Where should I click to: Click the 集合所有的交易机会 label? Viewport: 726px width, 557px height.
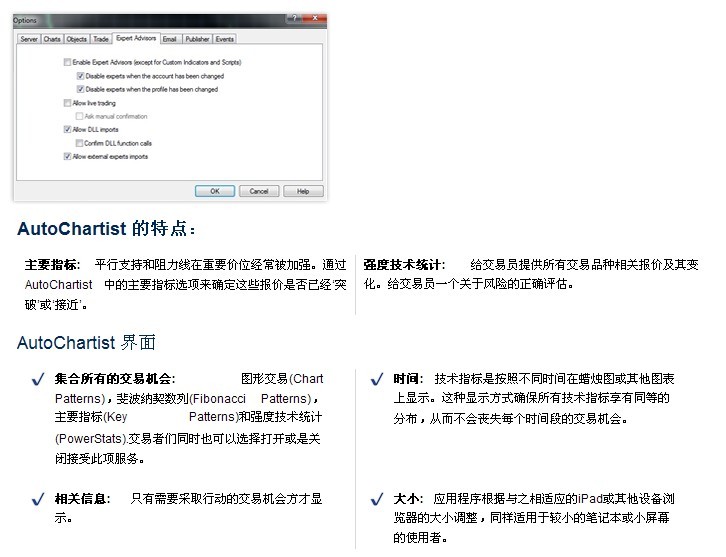coord(115,379)
